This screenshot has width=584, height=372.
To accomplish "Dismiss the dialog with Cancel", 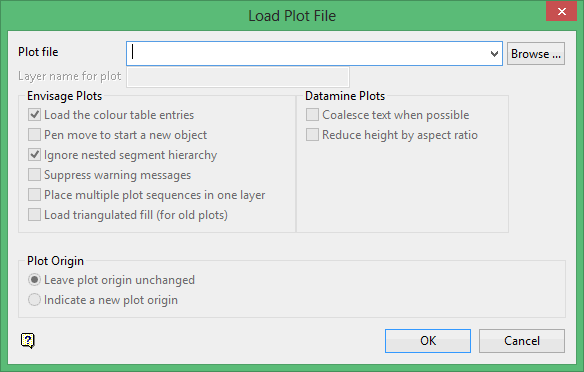I will tap(521, 341).
